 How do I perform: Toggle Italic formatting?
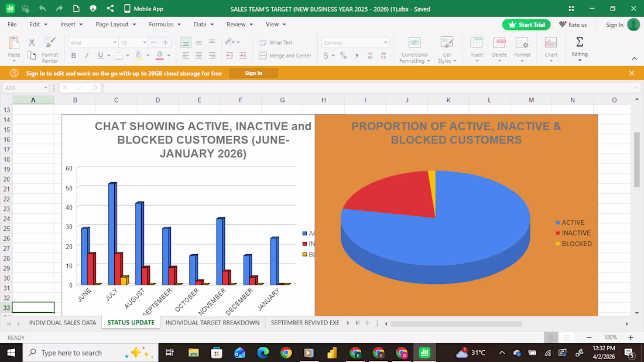87,56
